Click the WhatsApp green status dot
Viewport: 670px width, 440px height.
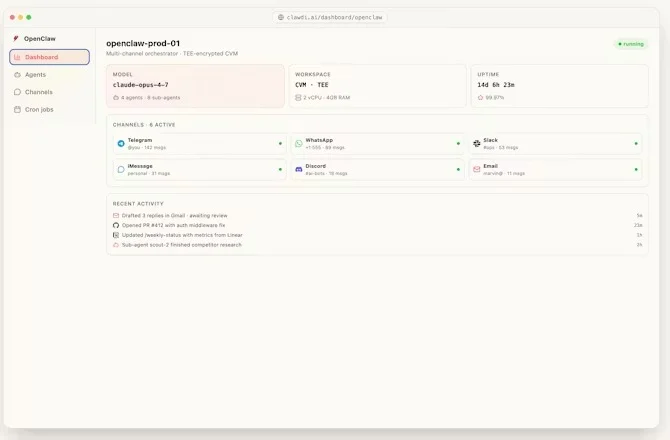coord(458,144)
